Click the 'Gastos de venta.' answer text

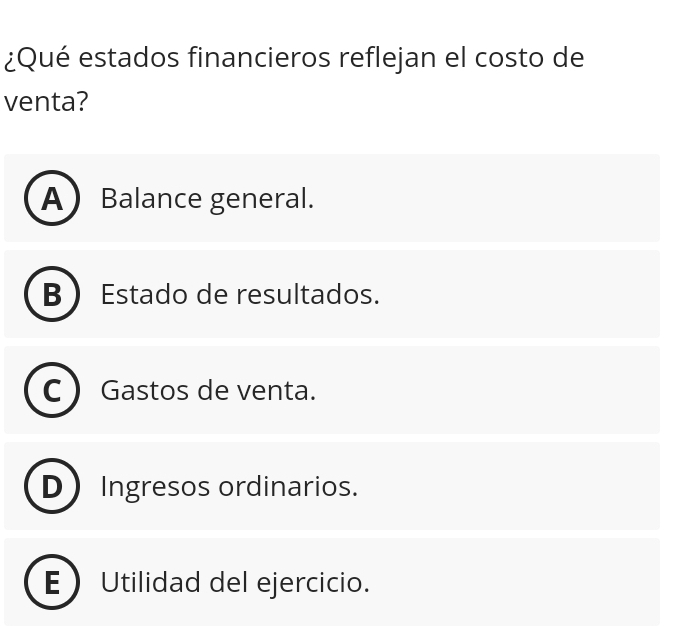coord(208,391)
